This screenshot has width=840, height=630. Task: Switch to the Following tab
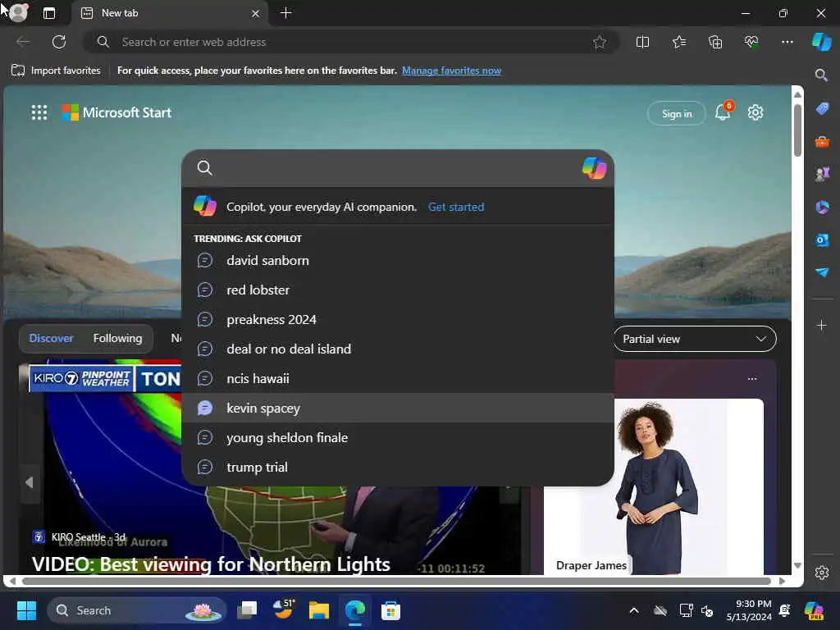[x=118, y=339]
